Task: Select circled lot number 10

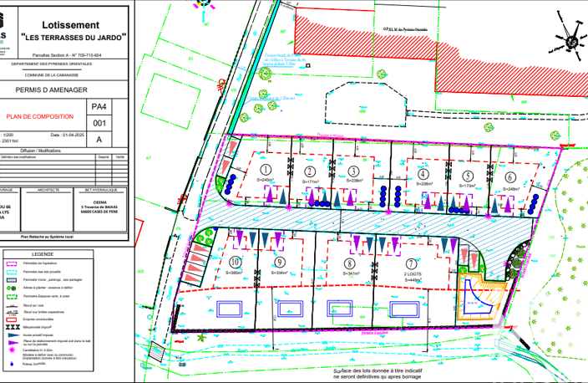Action: pyautogui.click(x=236, y=262)
